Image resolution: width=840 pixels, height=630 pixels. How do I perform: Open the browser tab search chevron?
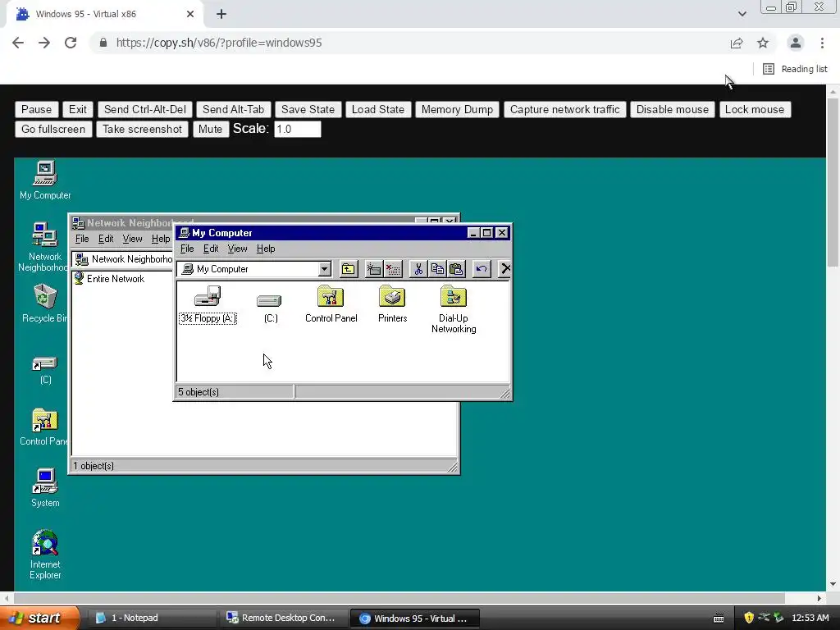(x=742, y=14)
